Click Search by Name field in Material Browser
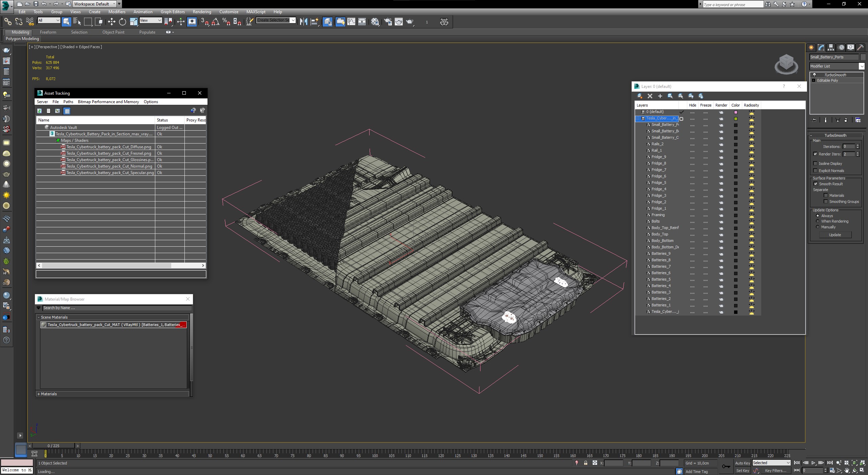 click(x=117, y=308)
